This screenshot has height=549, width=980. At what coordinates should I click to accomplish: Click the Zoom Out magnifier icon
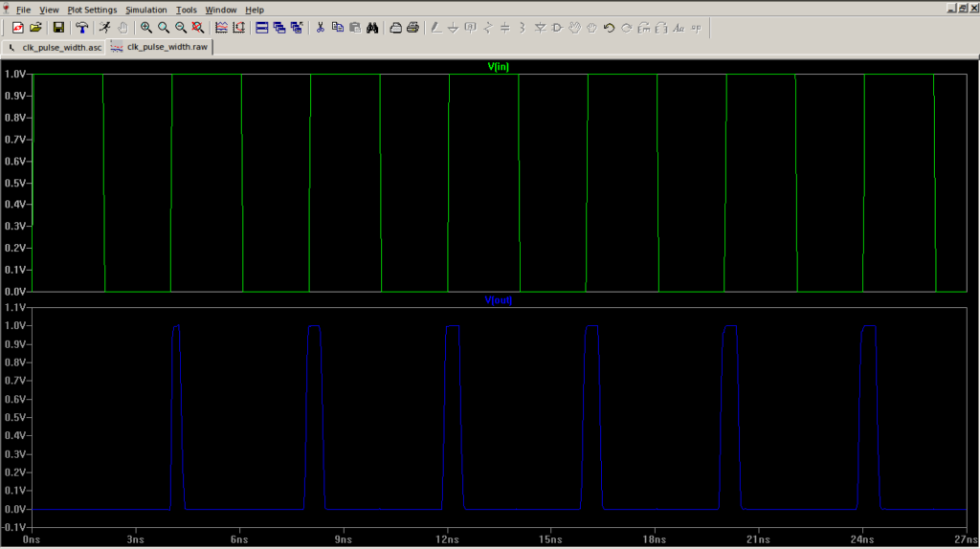tap(181, 28)
